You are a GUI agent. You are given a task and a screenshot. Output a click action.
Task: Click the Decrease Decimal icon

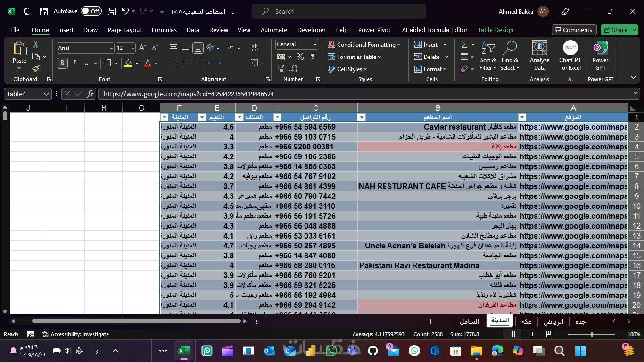(294, 69)
